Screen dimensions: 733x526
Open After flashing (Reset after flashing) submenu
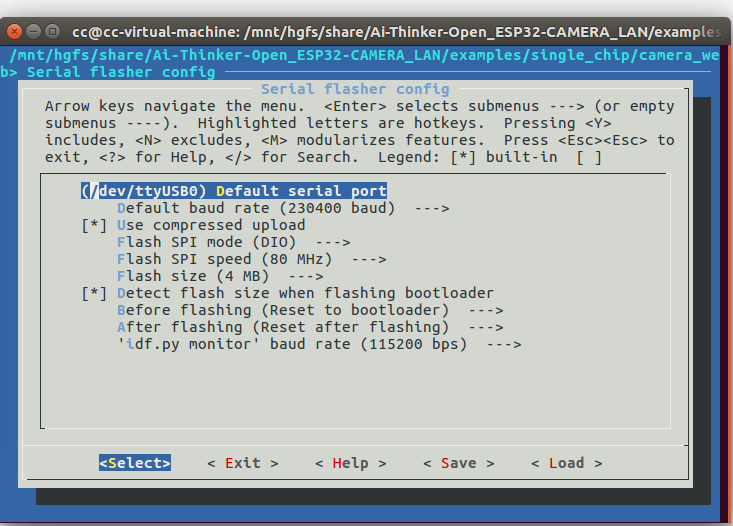(x=310, y=327)
